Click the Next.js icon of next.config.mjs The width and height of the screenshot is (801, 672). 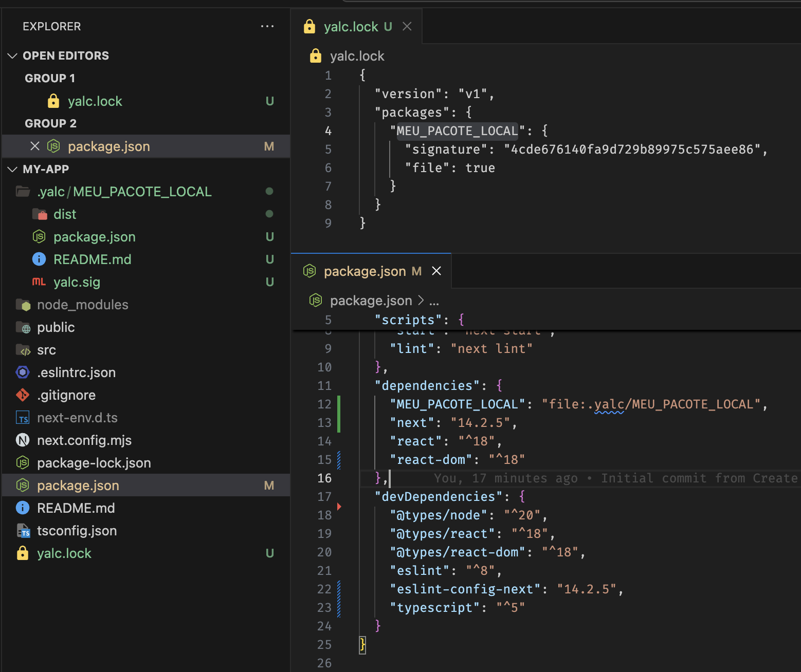[x=23, y=440]
